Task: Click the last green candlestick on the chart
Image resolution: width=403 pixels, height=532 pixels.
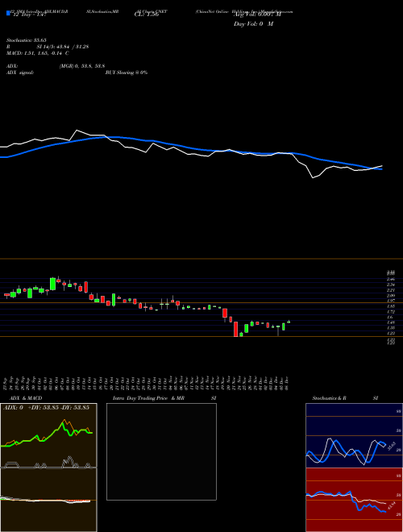Action: pos(289,322)
